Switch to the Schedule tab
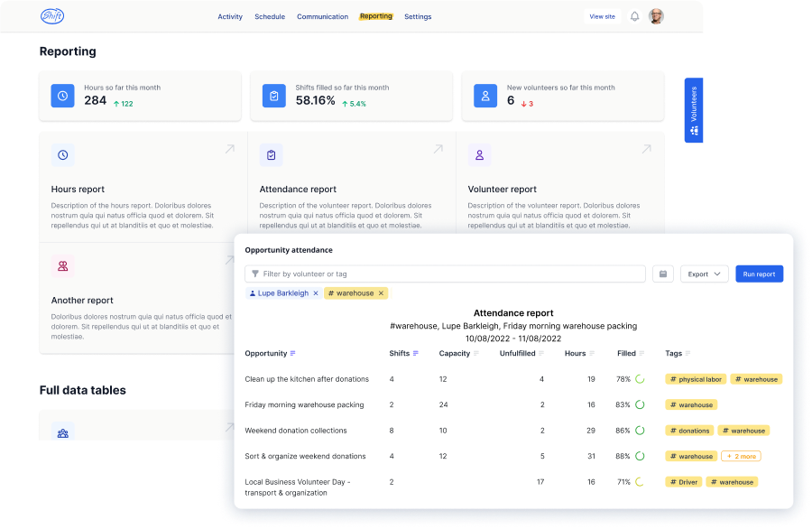Image resolution: width=812 pixels, height=529 pixels. tap(270, 16)
